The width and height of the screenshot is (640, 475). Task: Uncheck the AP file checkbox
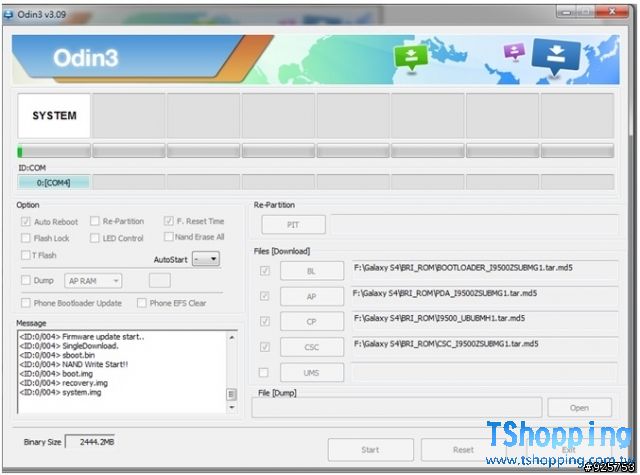(x=264, y=296)
